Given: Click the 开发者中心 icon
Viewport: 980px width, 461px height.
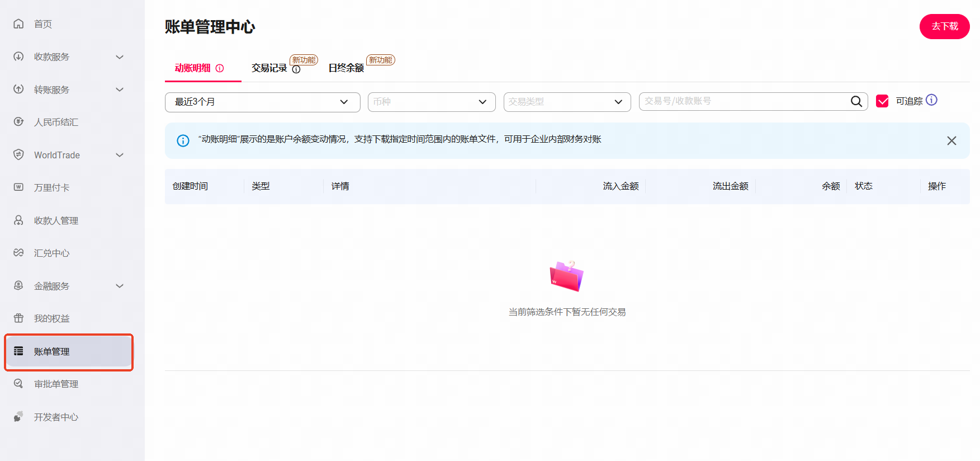Looking at the screenshot, I should [18, 416].
